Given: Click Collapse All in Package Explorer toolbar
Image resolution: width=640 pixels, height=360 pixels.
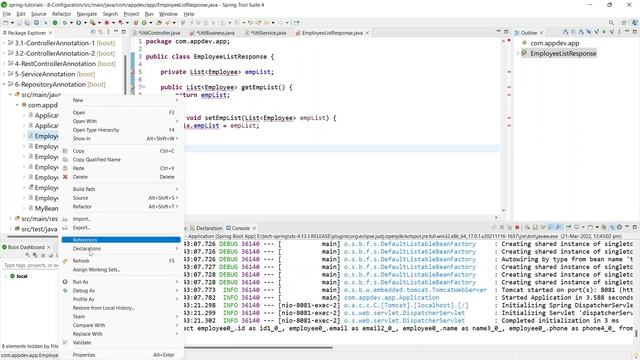Looking at the screenshot, I should pyautogui.click(x=93, y=32).
